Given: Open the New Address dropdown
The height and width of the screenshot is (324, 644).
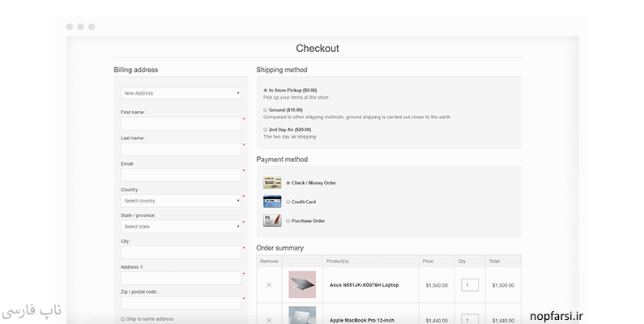Looking at the screenshot, I should tap(181, 93).
